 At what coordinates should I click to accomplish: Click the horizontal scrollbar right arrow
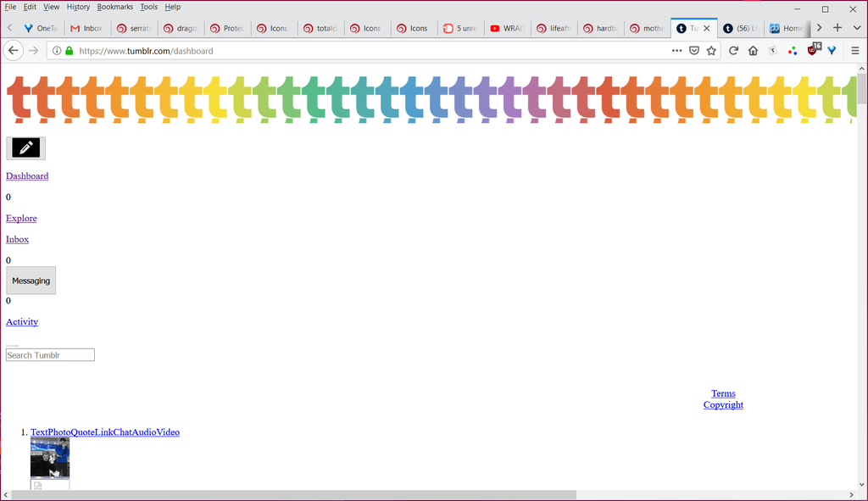tap(851, 495)
